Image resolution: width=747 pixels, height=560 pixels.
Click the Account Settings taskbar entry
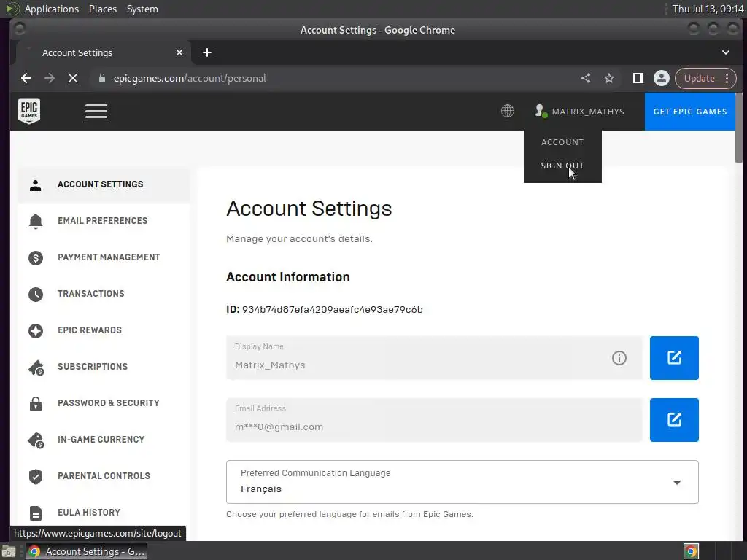click(x=86, y=551)
